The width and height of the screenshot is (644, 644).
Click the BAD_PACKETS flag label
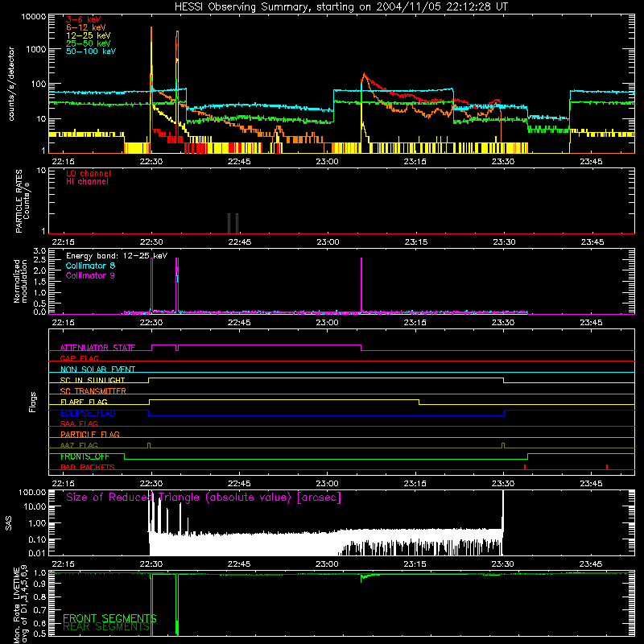[x=88, y=467]
